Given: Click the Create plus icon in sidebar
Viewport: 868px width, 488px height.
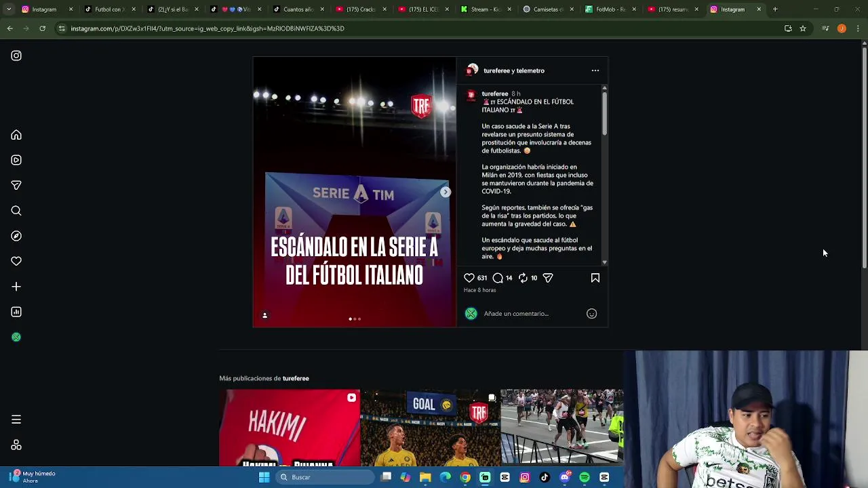Looking at the screenshot, I should click(x=16, y=287).
